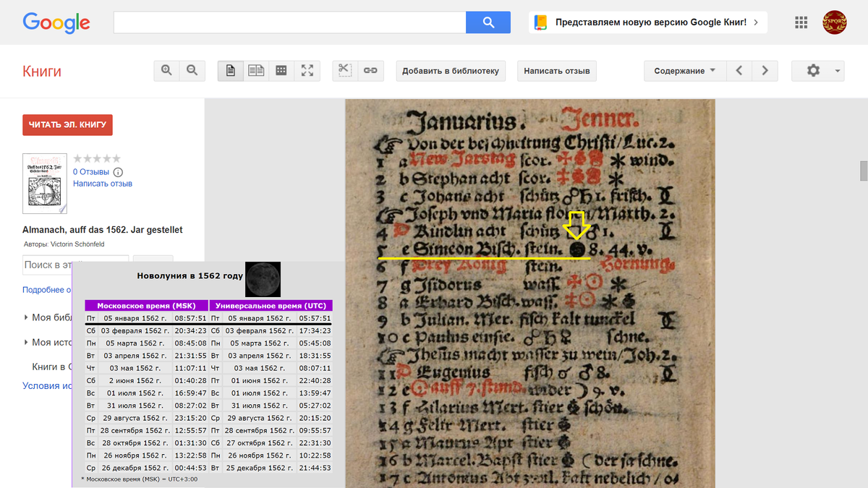Expand the Содержание dropdown
Screen dimensions: 868x488
pos(684,71)
